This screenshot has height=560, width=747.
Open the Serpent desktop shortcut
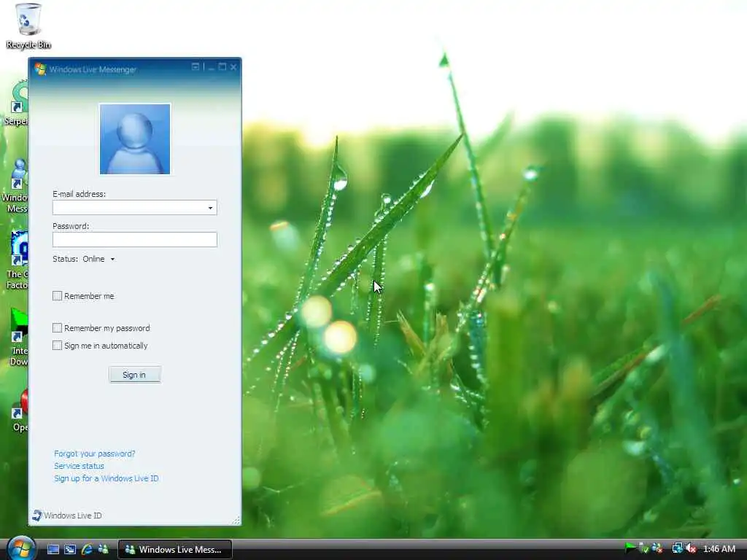pos(17,103)
